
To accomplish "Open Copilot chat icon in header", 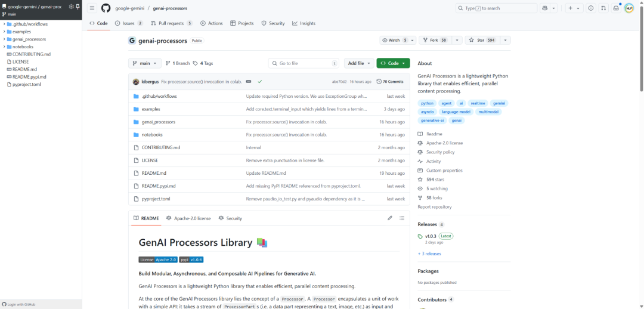I will (x=545, y=8).
